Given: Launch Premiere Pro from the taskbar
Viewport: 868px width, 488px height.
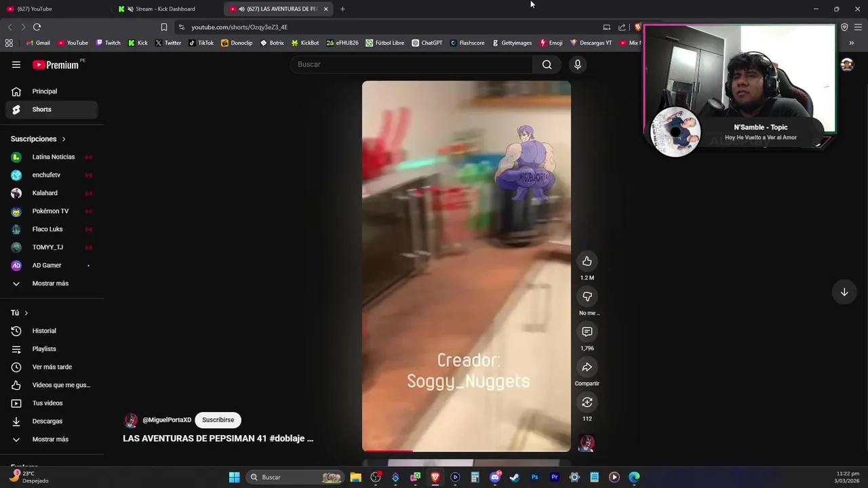Looking at the screenshot, I should coord(555,477).
